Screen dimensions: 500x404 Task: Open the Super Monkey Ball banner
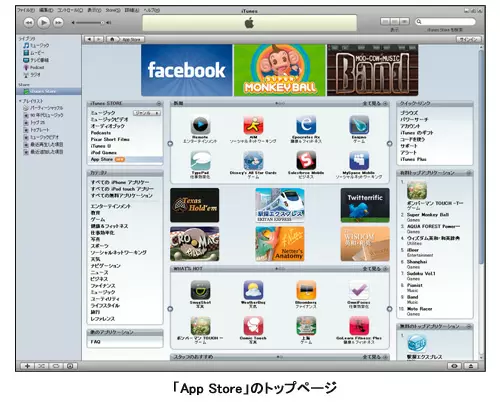click(x=279, y=70)
